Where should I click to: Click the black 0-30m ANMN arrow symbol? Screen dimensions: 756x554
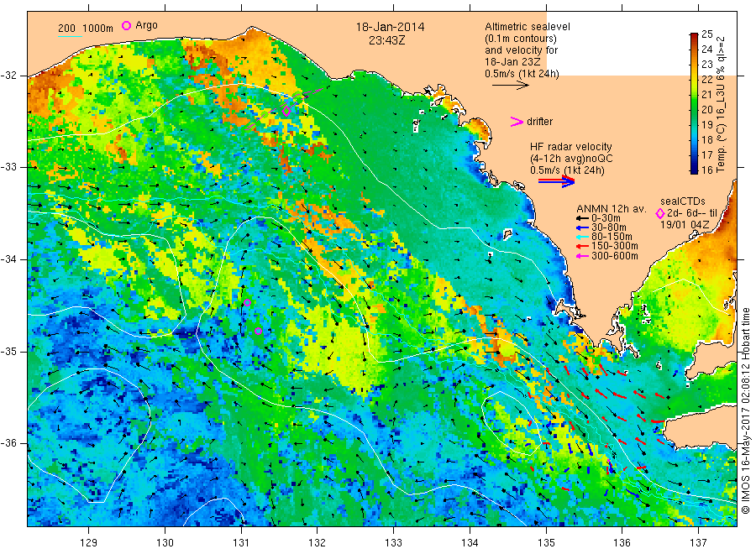pyautogui.click(x=583, y=218)
